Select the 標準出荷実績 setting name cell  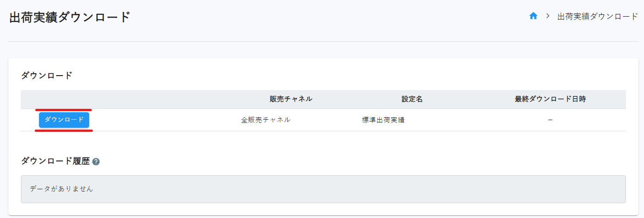pos(383,120)
